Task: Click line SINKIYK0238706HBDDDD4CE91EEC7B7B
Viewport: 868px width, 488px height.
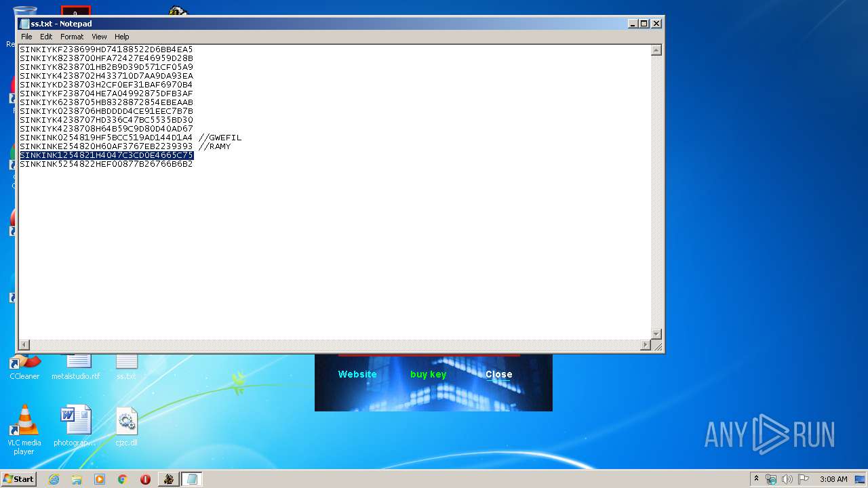Action: (106, 111)
